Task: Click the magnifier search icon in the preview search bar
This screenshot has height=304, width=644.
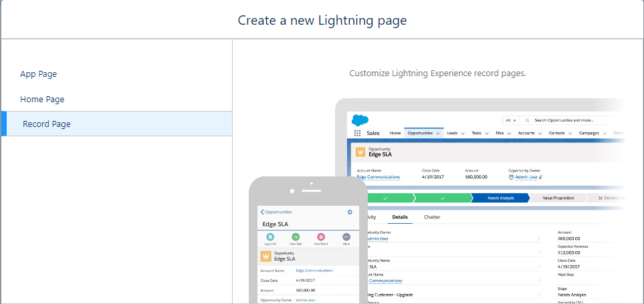Action: [x=527, y=121]
